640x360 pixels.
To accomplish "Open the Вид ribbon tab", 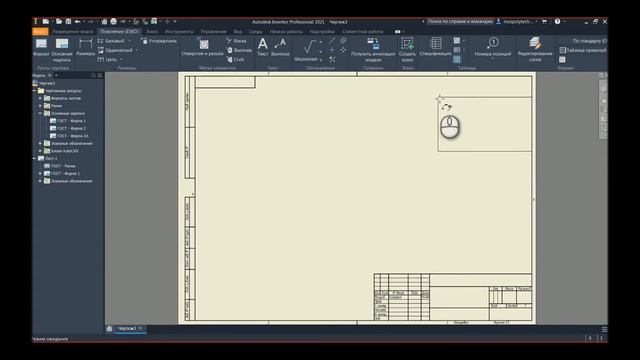I will (238, 31).
